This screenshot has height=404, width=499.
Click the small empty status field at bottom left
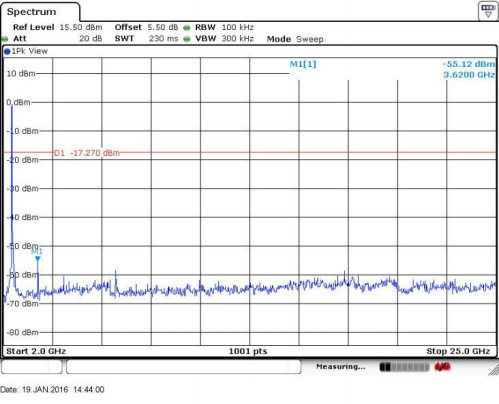pos(32,367)
